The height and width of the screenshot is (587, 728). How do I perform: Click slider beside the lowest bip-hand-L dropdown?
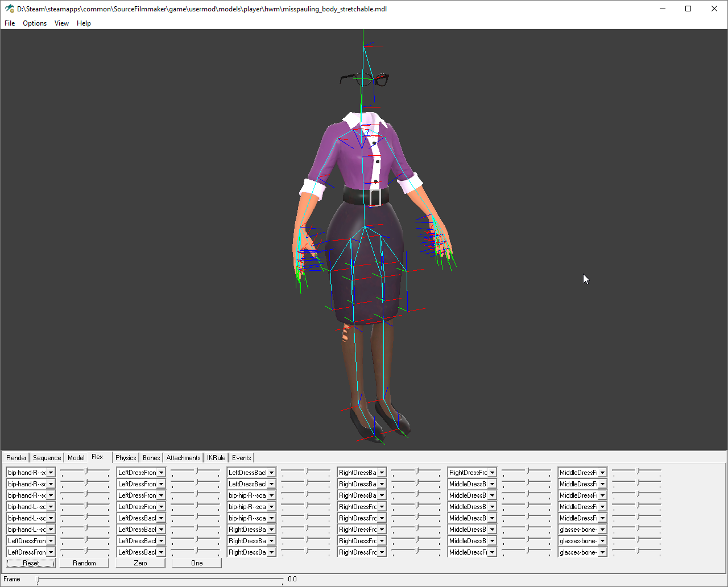85,529
